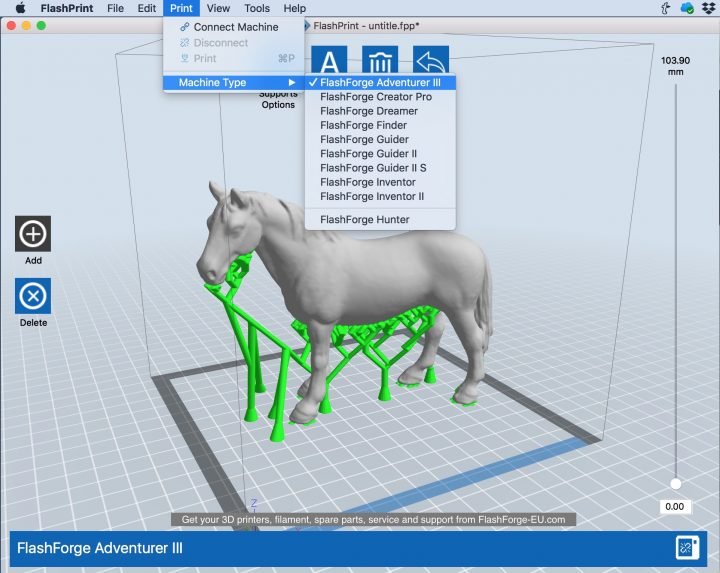Select FlashForge Adventurer III machine type
The image size is (720, 573).
click(380, 82)
